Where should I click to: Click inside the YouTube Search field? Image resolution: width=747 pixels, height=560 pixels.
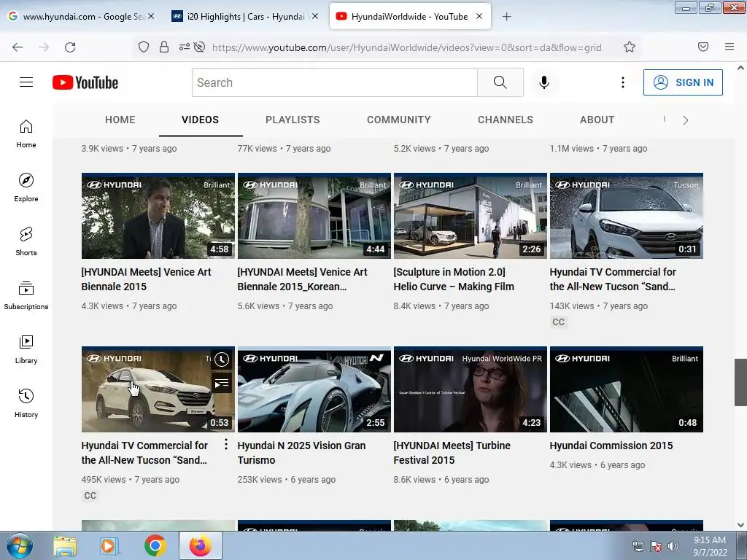tap(335, 82)
